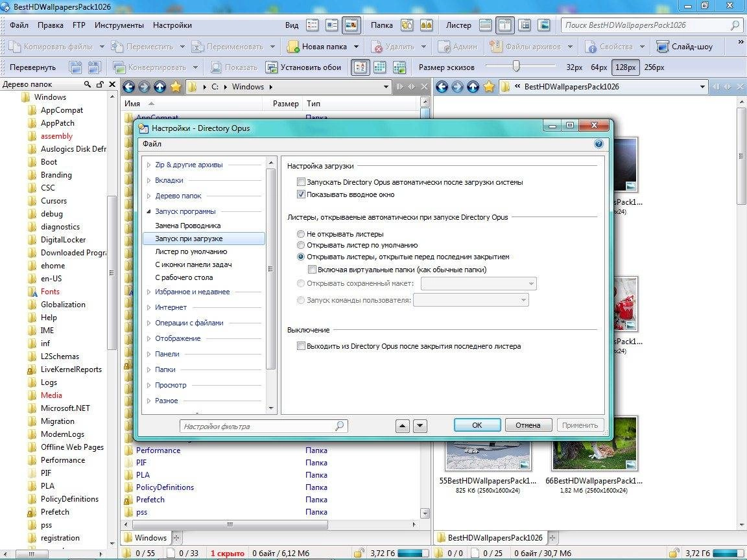
Task: Enable autostart Directory Opus after system boot
Action: pyautogui.click(x=301, y=182)
